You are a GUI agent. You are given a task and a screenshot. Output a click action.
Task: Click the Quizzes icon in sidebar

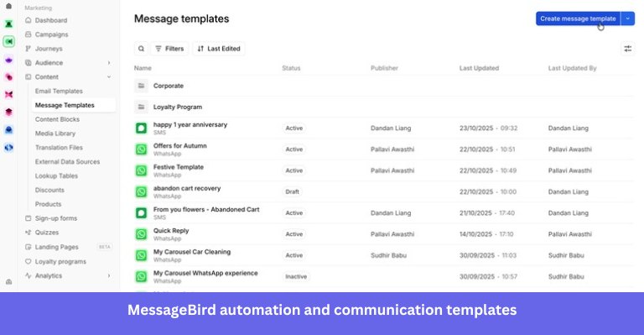coord(28,233)
